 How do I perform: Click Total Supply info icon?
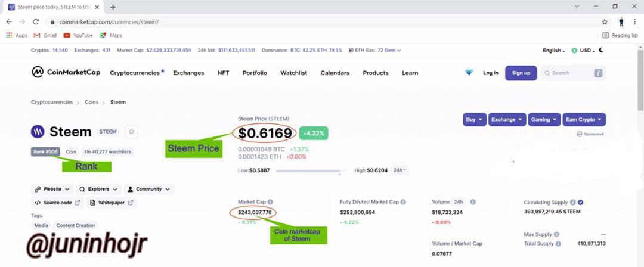point(558,244)
